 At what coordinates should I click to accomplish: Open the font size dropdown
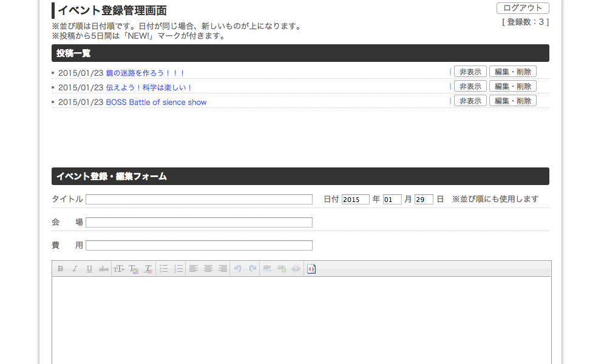(119, 269)
